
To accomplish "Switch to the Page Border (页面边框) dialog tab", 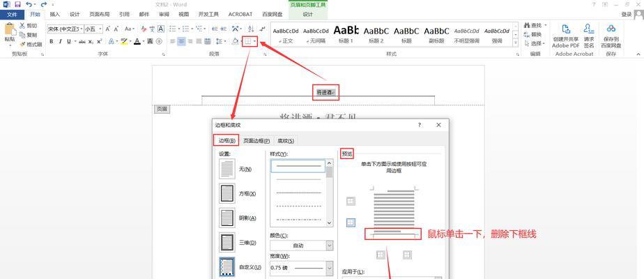I will click(x=256, y=141).
